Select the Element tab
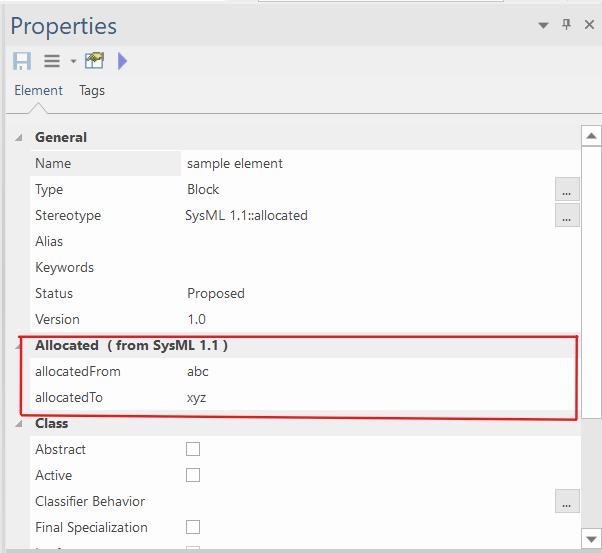Image resolution: width=602 pixels, height=553 pixels. click(38, 90)
